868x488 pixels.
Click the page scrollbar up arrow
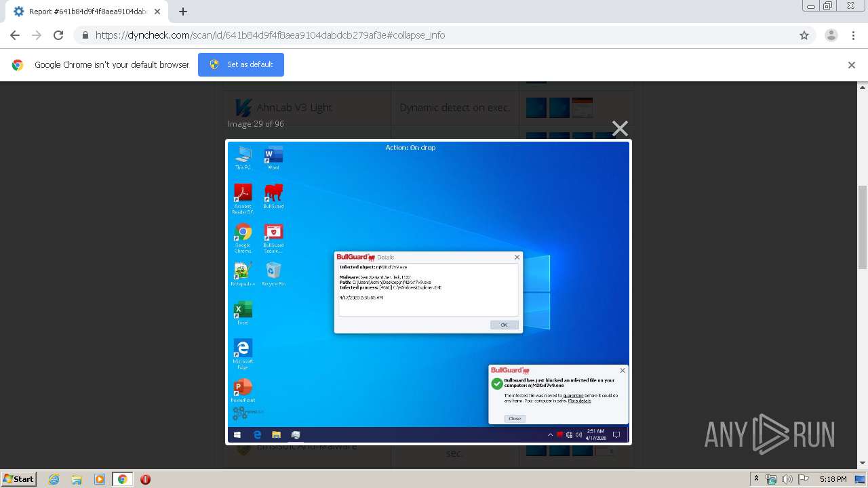(863, 87)
